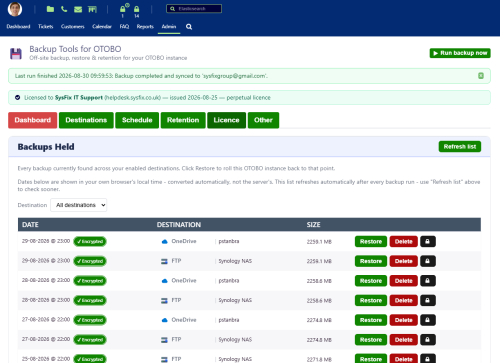The height and width of the screenshot is (363, 500).
Task: Click the FTP server icon in the 29-08-2026 row
Action: pyautogui.click(x=164, y=261)
